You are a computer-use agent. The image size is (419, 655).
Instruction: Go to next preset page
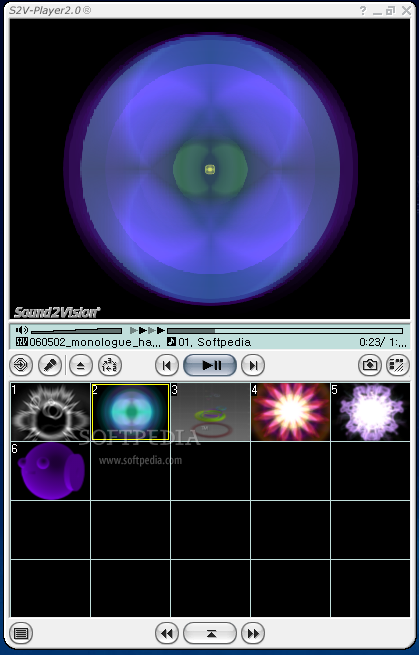coord(253,633)
